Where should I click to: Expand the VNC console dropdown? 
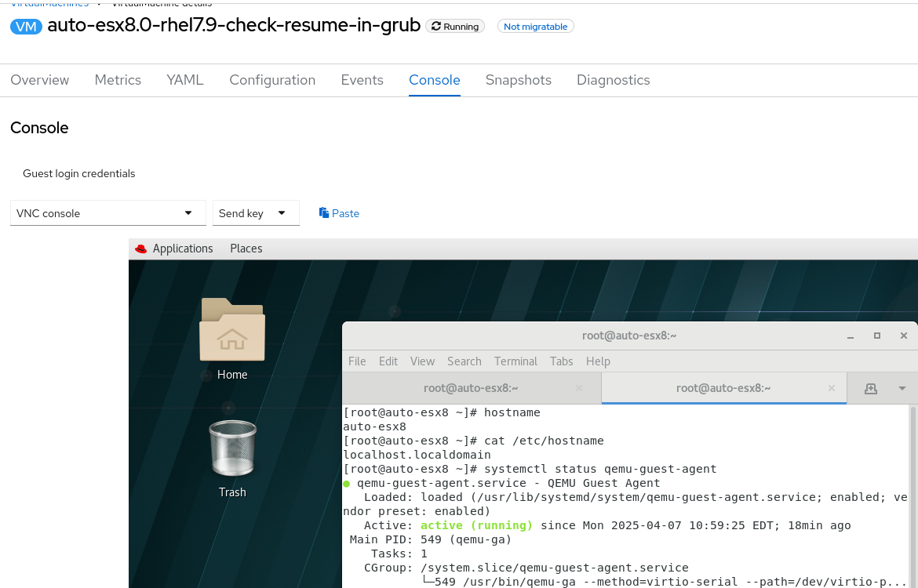(x=108, y=213)
